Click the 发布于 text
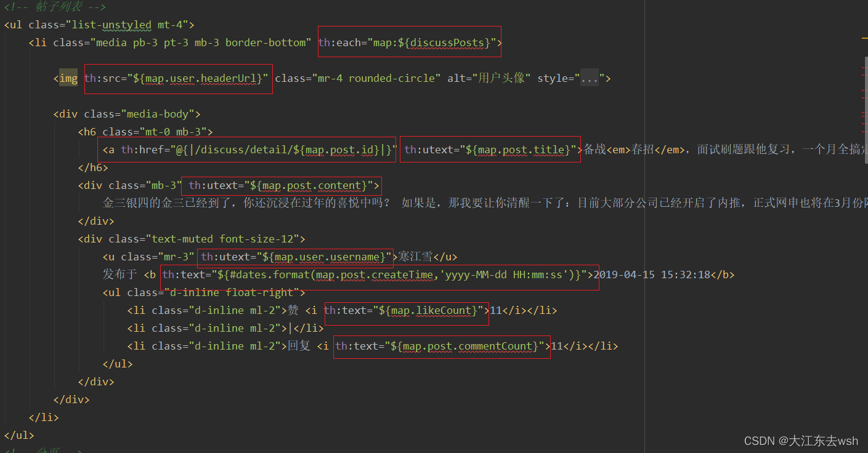This screenshot has width=868, height=453. (120, 275)
